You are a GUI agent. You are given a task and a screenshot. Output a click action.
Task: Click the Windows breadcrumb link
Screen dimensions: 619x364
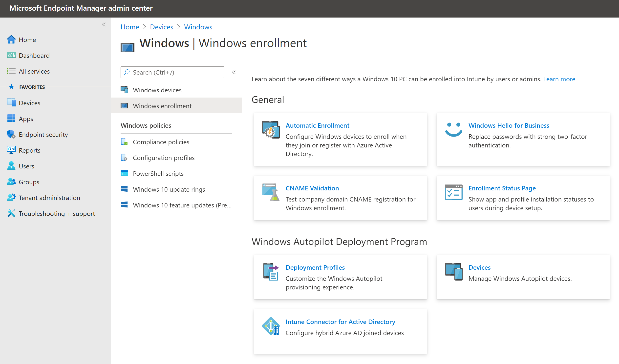pyautogui.click(x=198, y=27)
